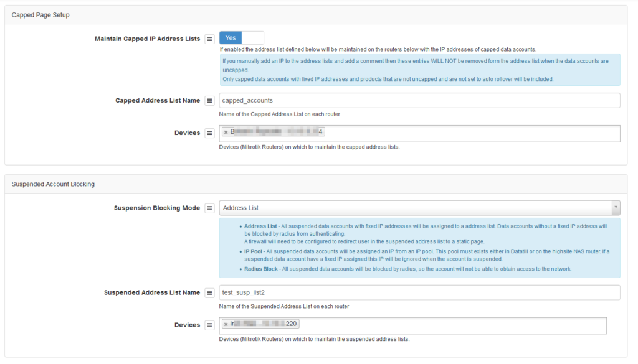This screenshot has height=364, width=638.
Task: Open menu icon beside Devices in Suspended Account Blocking
Action: (209, 325)
